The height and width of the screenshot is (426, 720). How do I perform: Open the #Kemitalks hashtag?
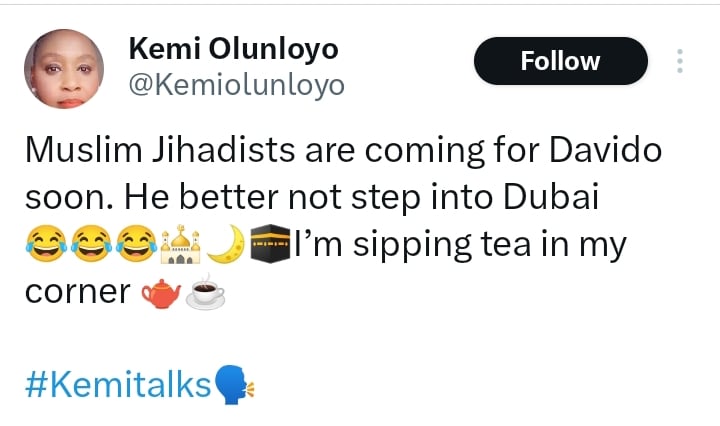coord(116,384)
